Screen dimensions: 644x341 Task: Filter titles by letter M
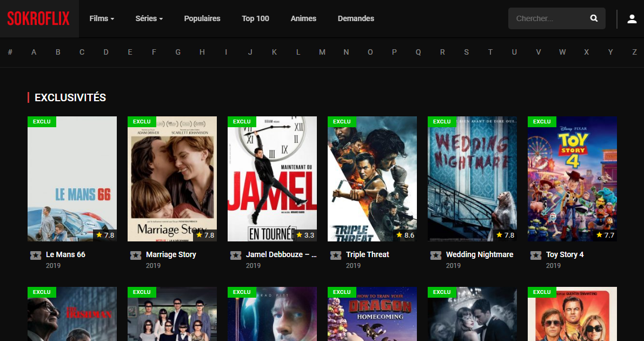[x=322, y=53]
